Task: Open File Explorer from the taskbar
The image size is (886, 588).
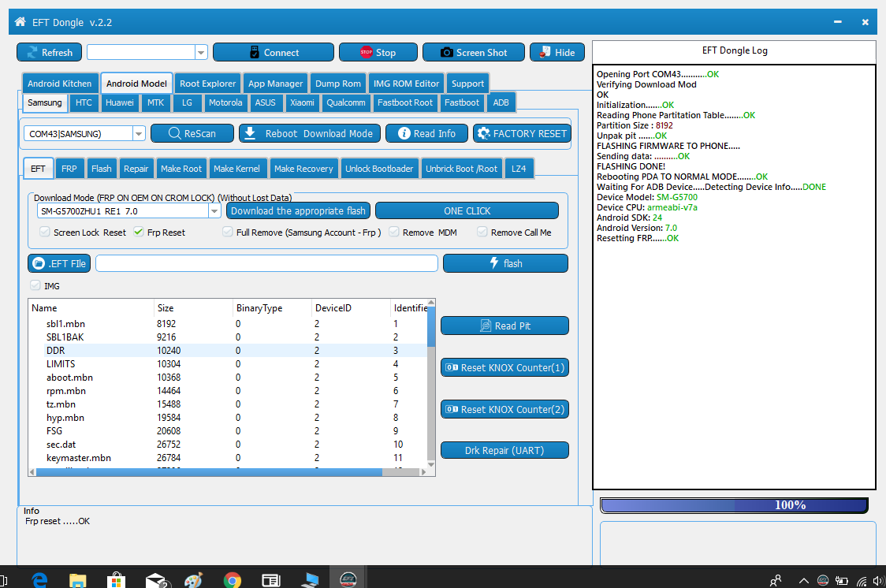Action: click(x=77, y=580)
